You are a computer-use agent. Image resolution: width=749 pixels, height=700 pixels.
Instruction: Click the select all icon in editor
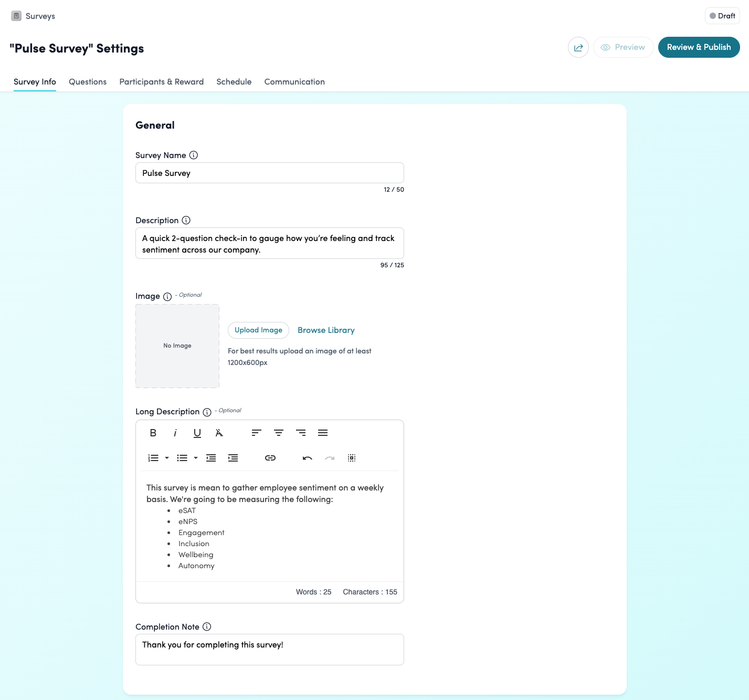(x=352, y=458)
